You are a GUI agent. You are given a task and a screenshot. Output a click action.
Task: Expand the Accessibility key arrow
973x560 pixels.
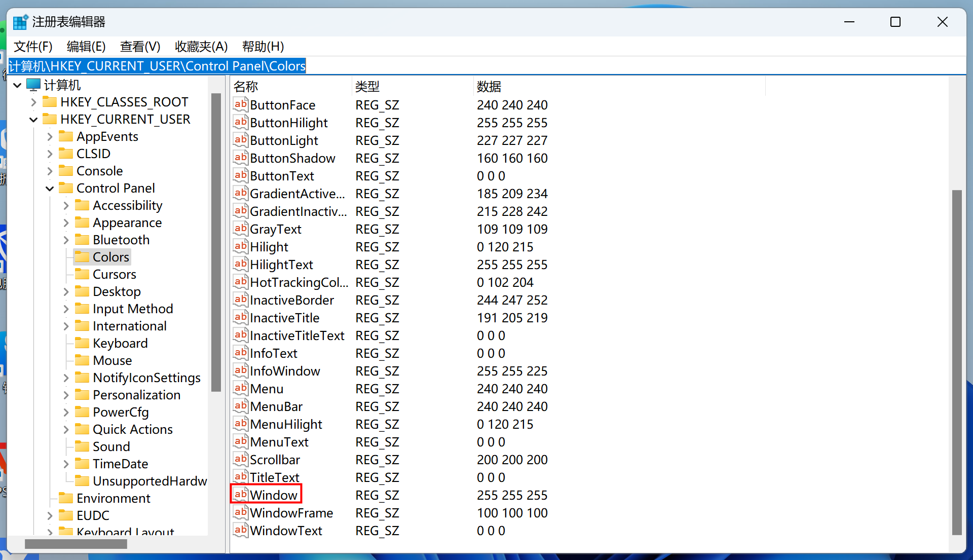[66, 206]
